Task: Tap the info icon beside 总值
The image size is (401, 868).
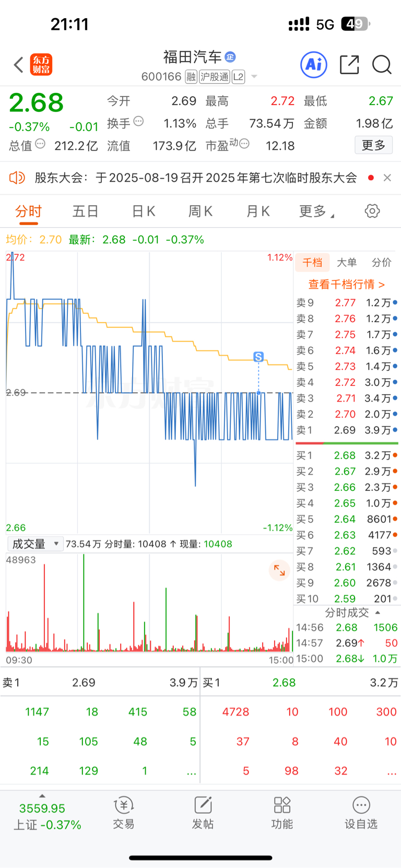Action: pos(40,144)
